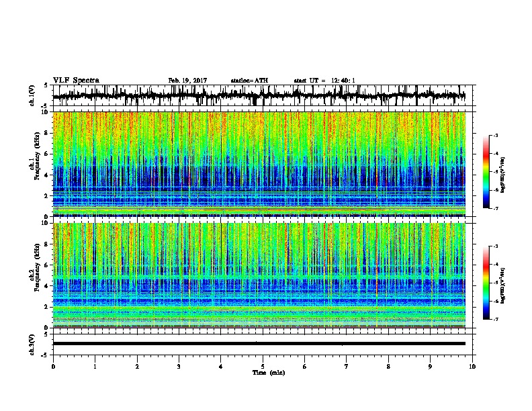Click the "4" kHz tick of ch.1 spectrogram

48,175
